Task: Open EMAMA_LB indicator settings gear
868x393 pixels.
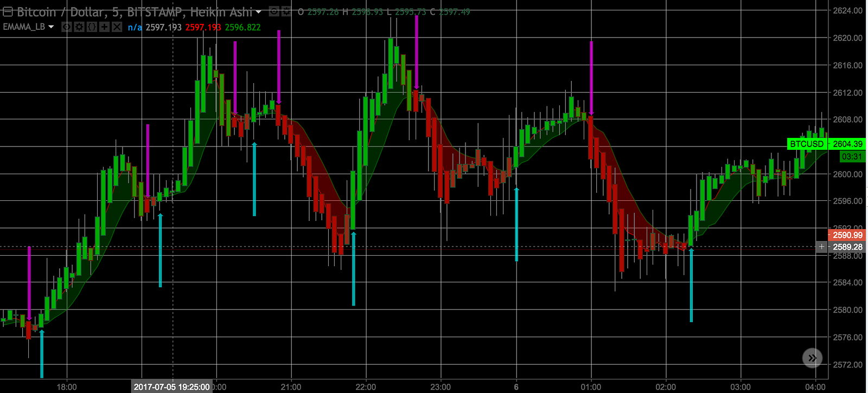Action: click(79, 27)
